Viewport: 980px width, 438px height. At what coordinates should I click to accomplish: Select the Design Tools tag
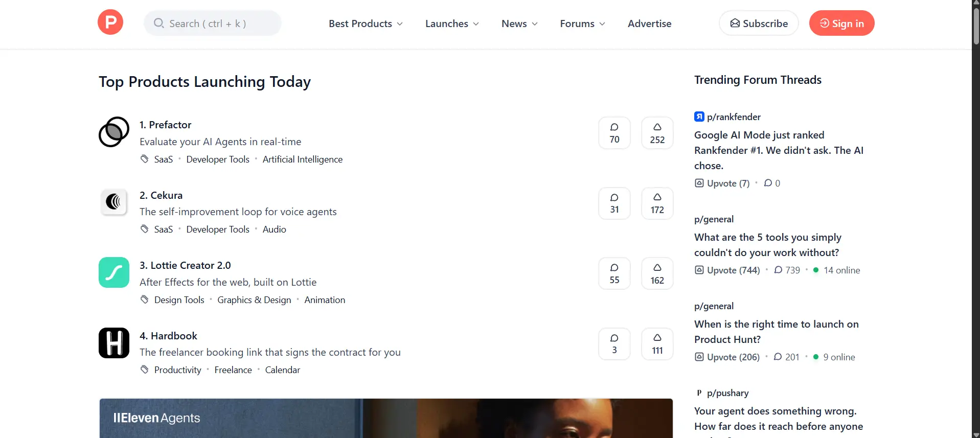click(179, 300)
